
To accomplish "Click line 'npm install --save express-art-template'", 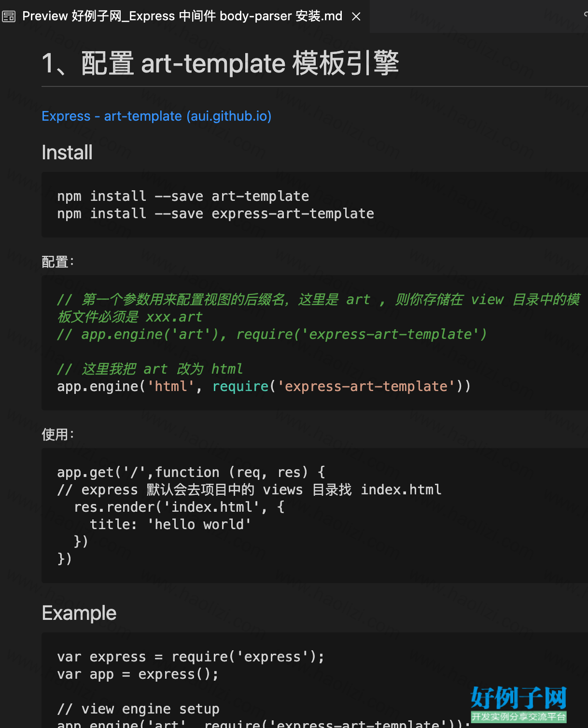I will pyautogui.click(x=215, y=213).
